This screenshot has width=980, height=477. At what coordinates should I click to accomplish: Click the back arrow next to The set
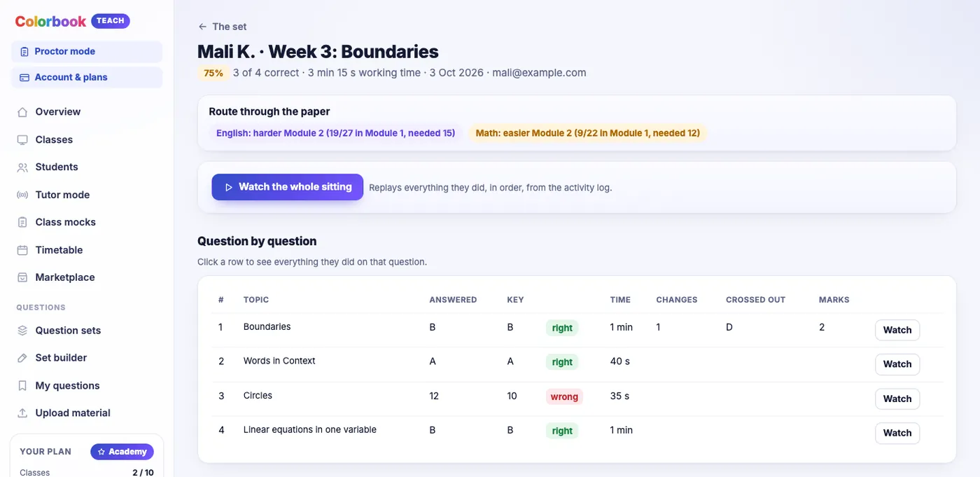(x=202, y=27)
